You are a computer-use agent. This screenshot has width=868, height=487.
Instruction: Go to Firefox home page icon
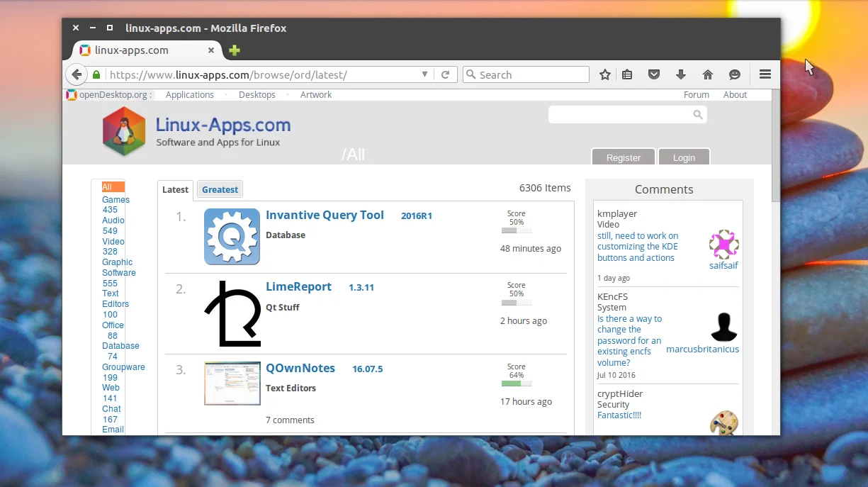(707, 74)
